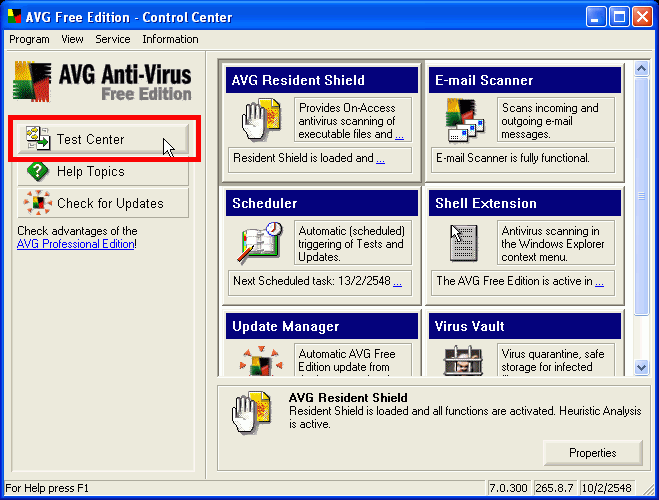Click version 7.0.300 in status bar

[508, 488]
